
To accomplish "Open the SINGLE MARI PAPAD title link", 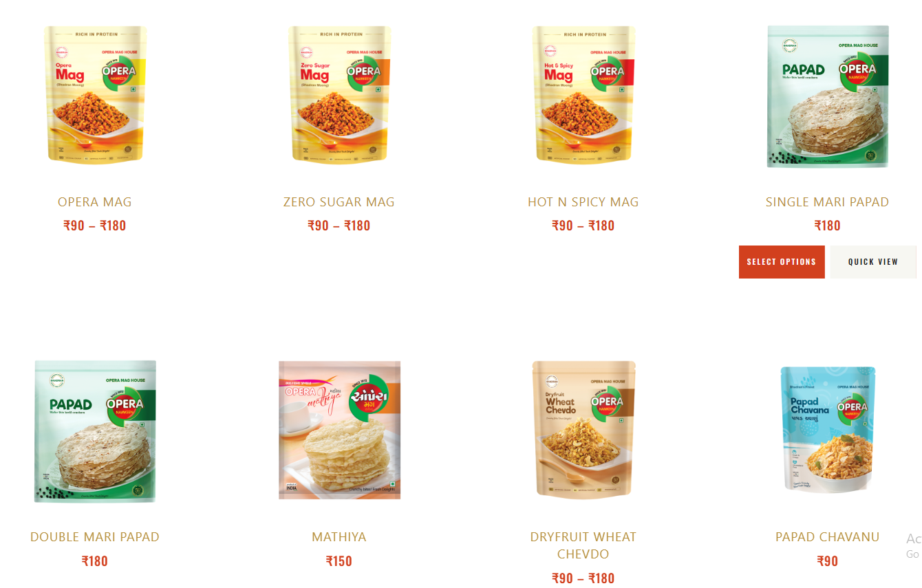I will click(828, 202).
